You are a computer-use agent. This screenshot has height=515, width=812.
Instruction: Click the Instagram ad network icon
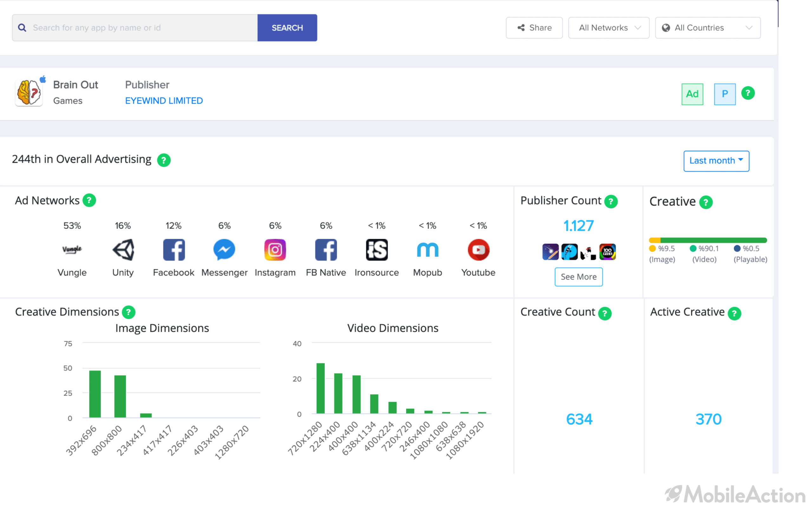pos(275,250)
